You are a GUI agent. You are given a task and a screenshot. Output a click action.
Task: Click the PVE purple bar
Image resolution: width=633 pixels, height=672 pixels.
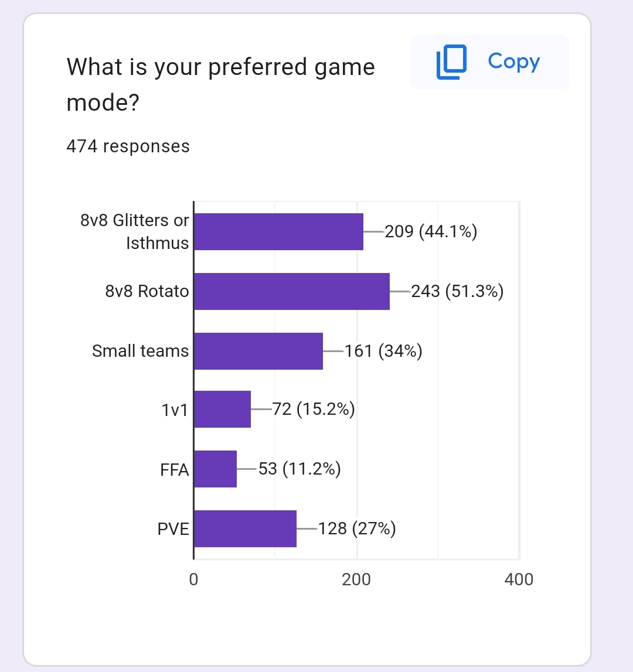tap(245, 528)
